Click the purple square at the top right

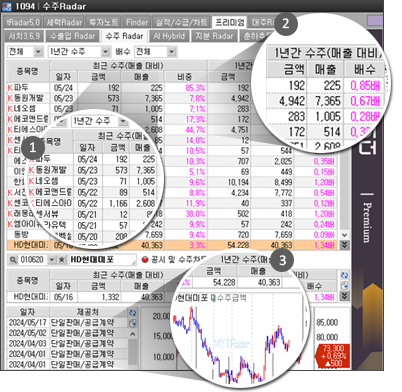[375, 20]
